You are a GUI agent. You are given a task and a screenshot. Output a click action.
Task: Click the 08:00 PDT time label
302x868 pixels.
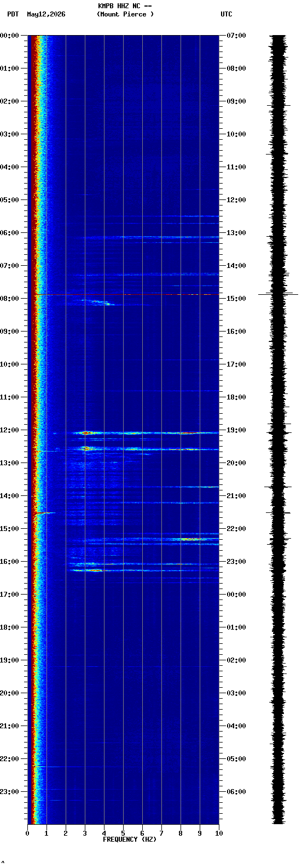[9, 299]
